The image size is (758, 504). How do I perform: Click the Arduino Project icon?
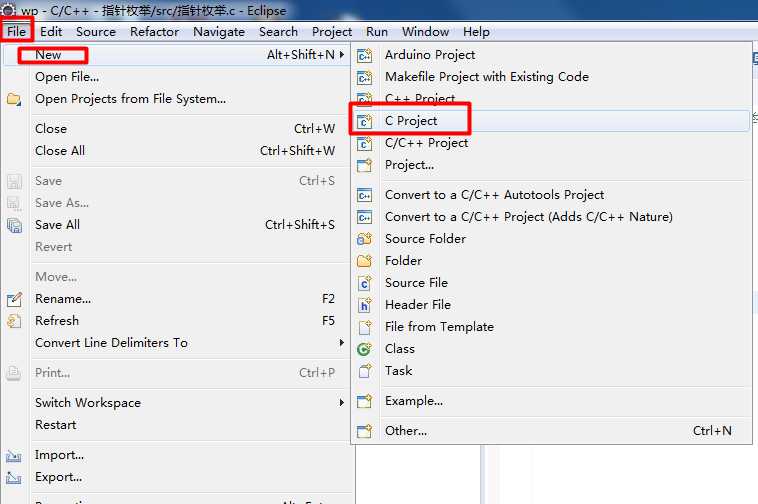point(364,56)
